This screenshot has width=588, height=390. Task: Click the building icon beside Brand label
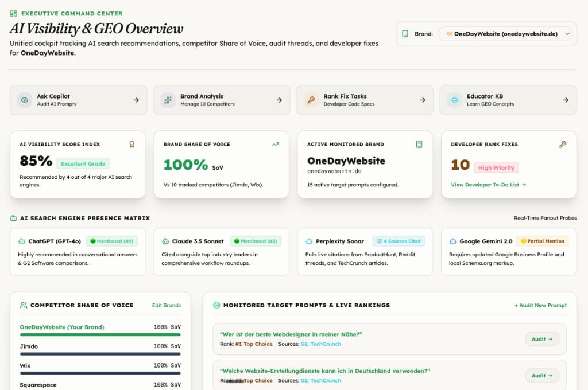pos(405,34)
